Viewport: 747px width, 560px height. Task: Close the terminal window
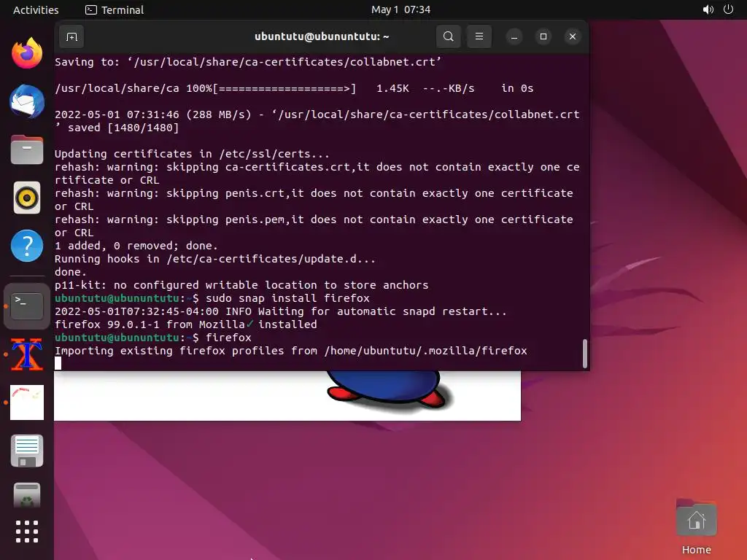pos(573,36)
